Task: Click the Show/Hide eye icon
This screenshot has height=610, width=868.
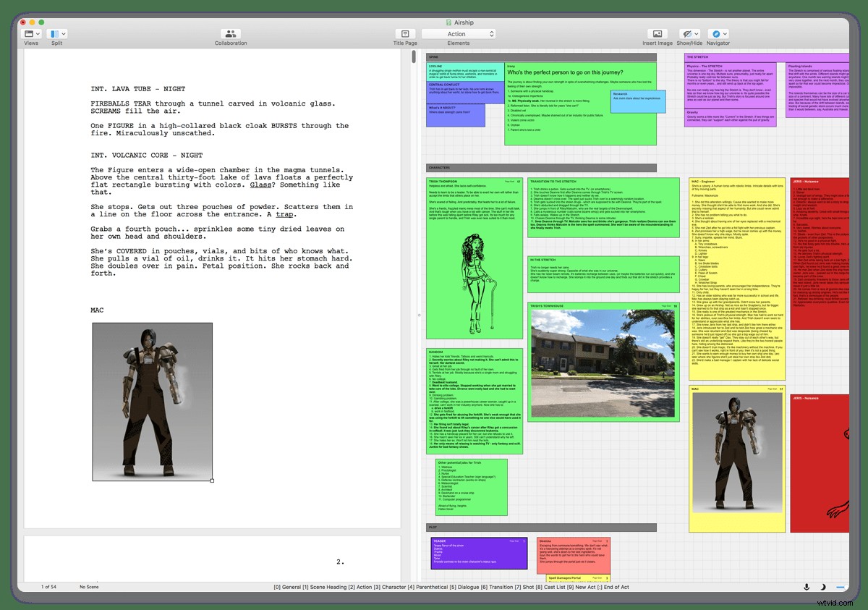Action: tap(686, 34)
